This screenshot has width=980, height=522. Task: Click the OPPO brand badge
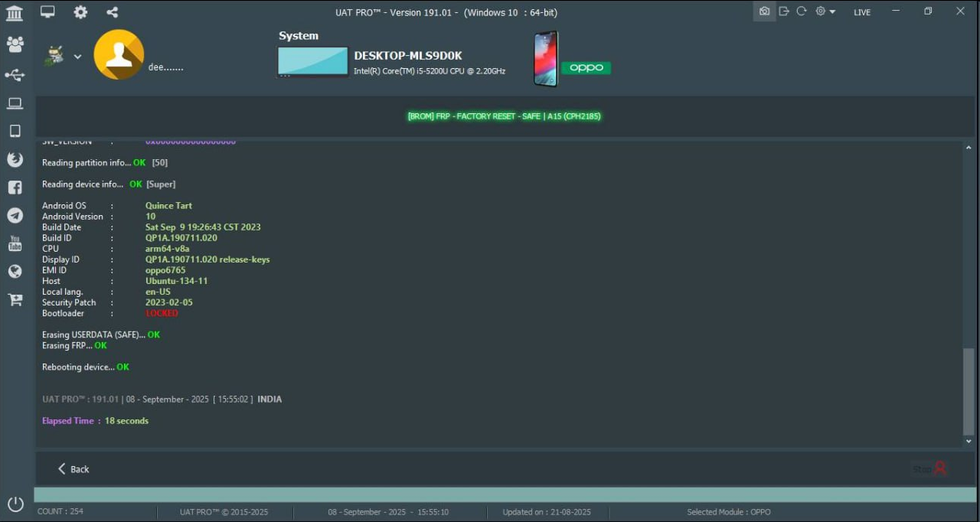coord(586,67)
